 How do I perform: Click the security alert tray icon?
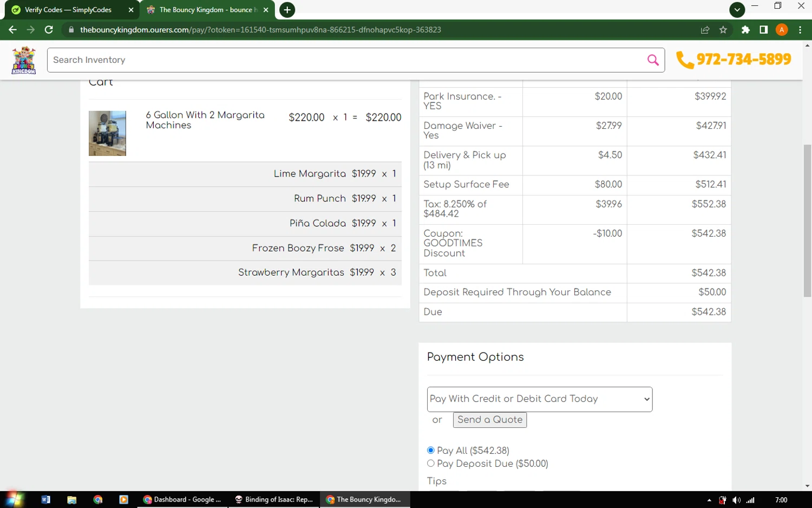pos(722,500)
